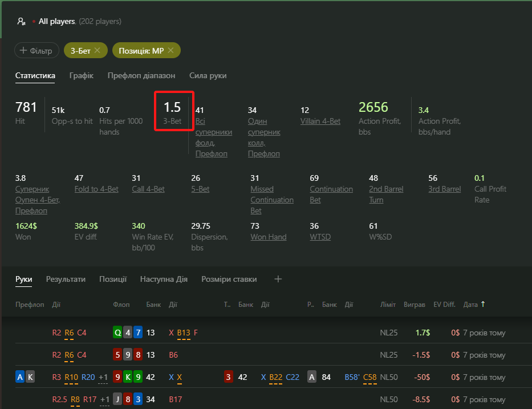This screenshot has width=532, height=409.
Task: Click the players group icon
Action: coord(21,21)
